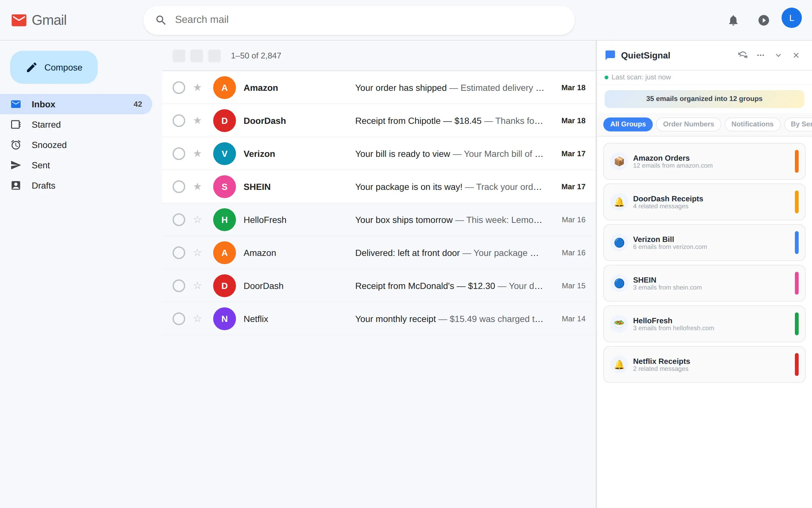Open the Inbox folder
812x508 pixels.
(76, 104)
